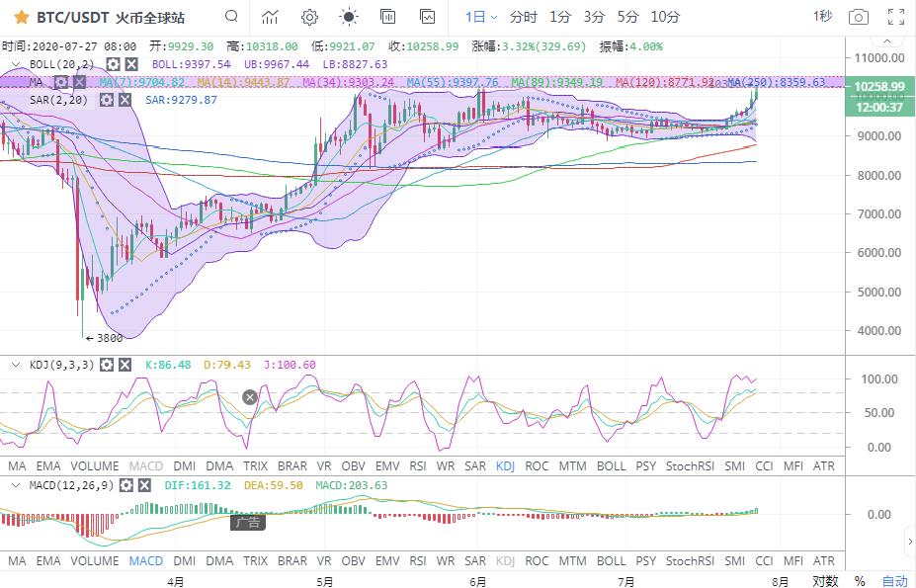Click the 10258.99 current price label

coord(877,87)
